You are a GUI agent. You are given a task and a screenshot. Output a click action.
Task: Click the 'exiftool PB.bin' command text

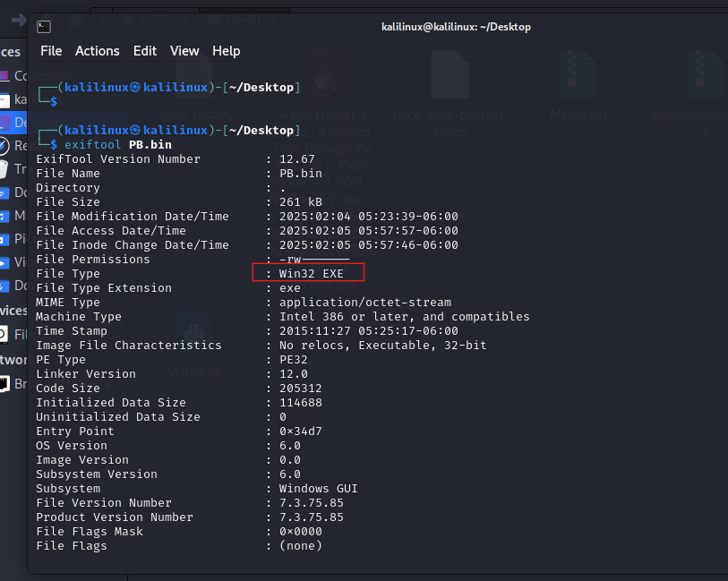point(118,145)
